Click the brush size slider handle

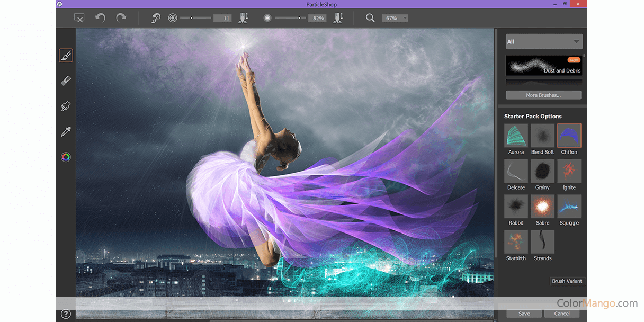[192, 18]
